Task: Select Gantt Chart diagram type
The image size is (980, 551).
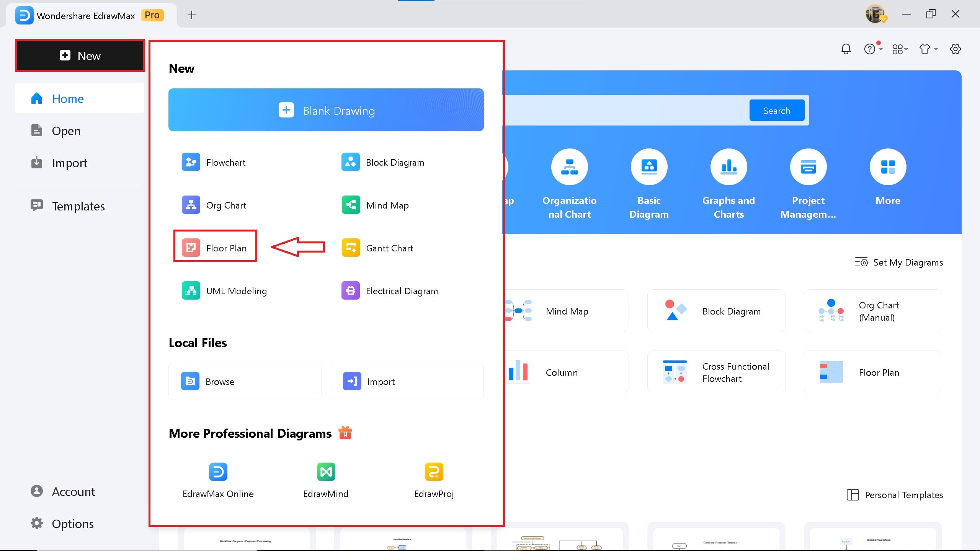Action: pyautogui.click(x=377, y=248)
